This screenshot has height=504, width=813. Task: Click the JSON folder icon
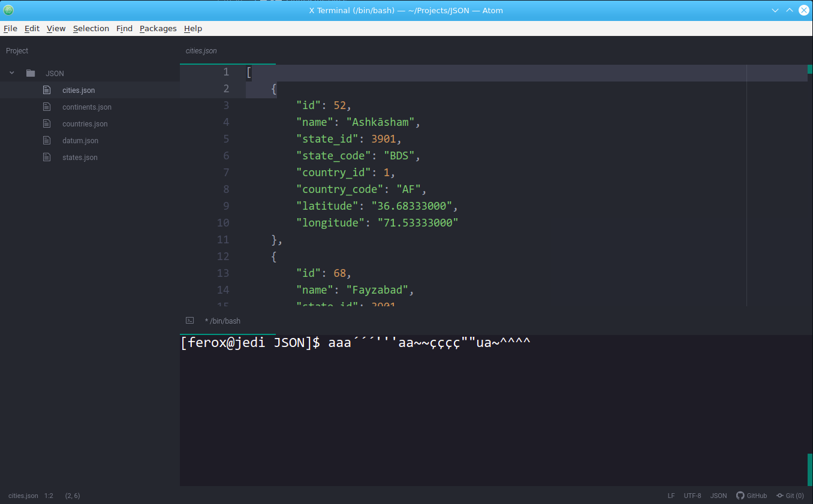(31, 73)
